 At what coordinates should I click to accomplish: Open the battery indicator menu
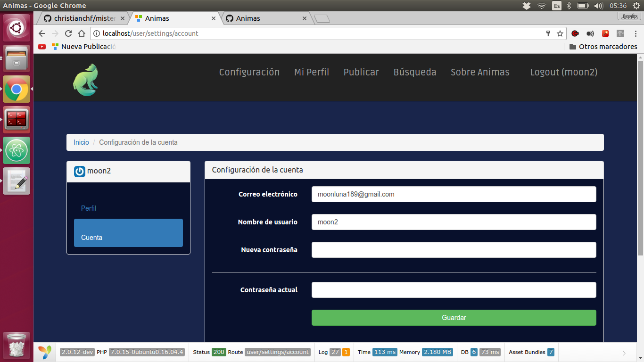click(583, 6)
